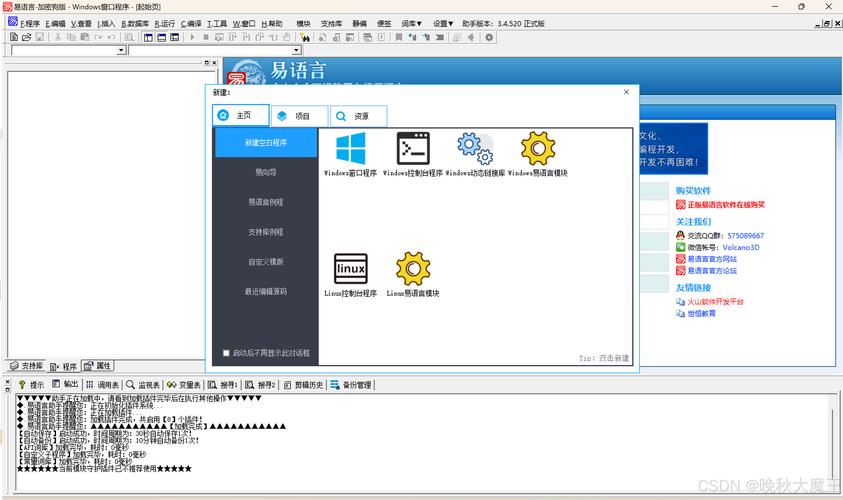This screenshot has height=500, width=843.
Task: Click the QQ group number 575089667
Action: (x=746, y=235)
